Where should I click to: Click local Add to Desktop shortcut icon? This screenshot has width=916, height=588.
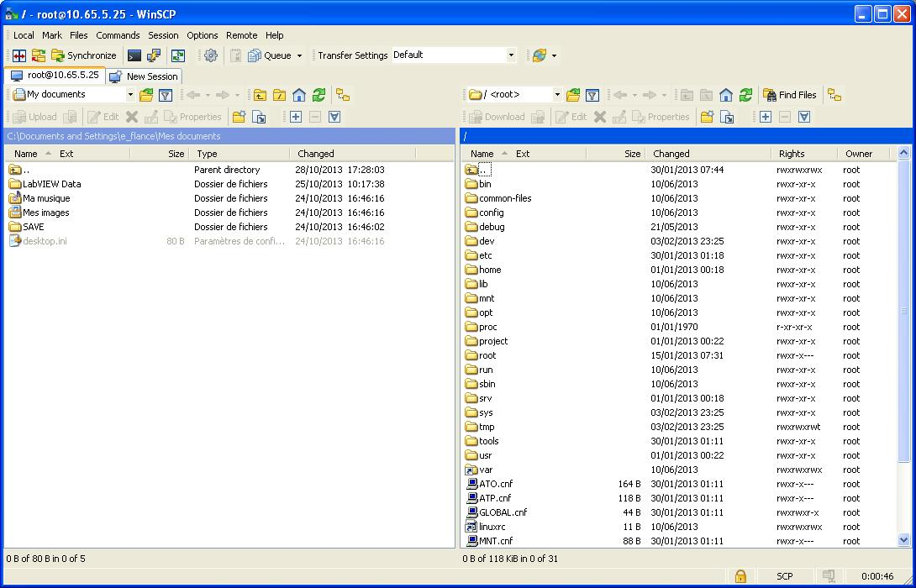coord(259,117)
